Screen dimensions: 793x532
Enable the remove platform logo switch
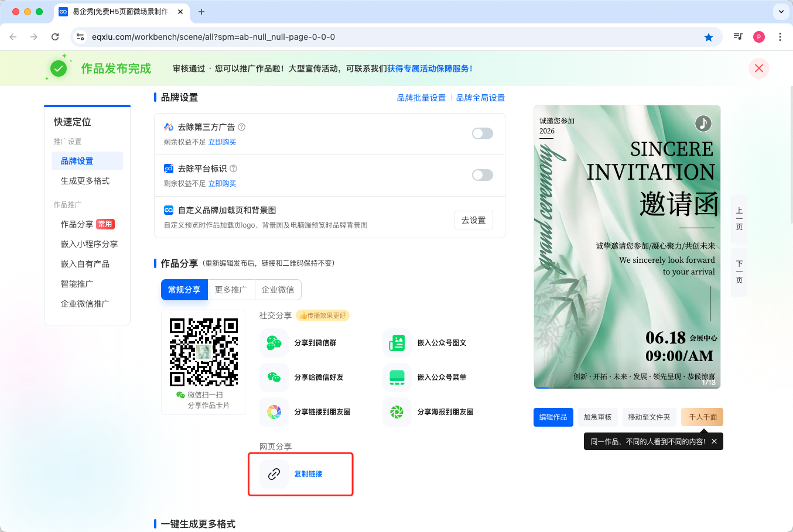482,175
